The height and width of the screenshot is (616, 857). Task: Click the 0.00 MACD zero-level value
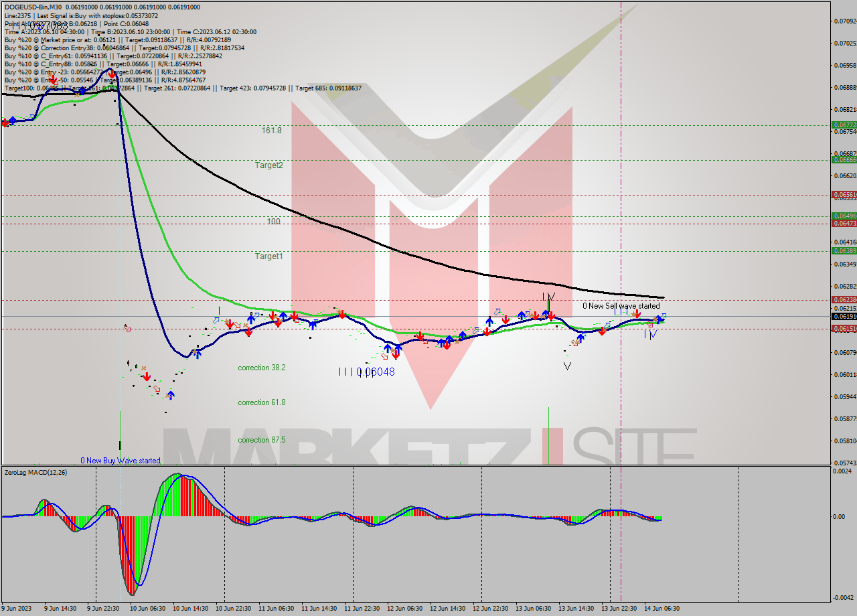point(840,516)
